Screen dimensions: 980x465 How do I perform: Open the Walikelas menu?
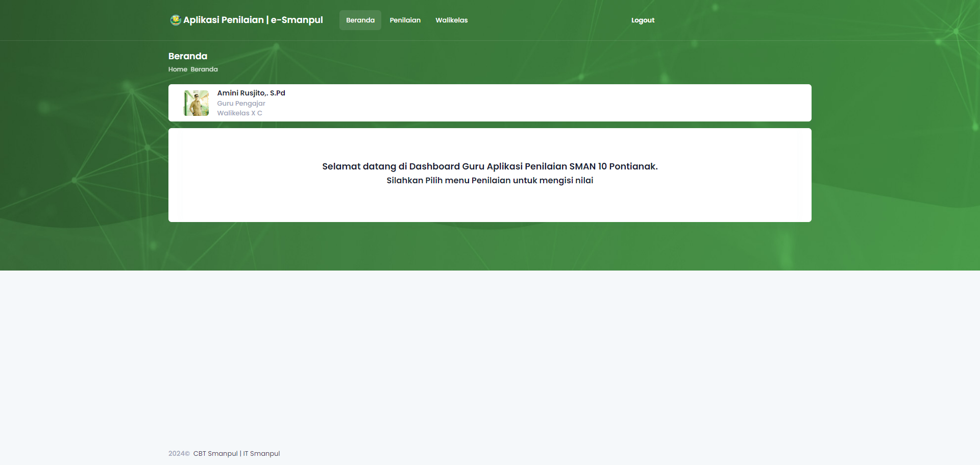[x=451, y=20]
